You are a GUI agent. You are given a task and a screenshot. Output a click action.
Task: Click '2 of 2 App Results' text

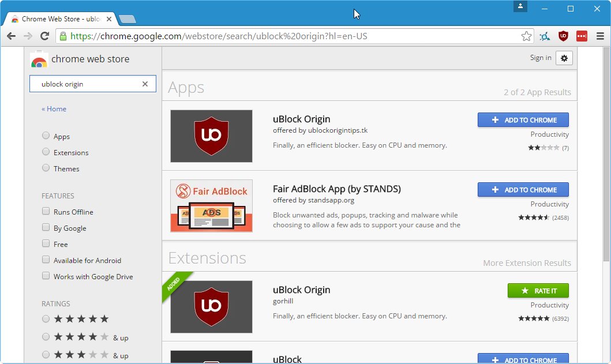537,92
